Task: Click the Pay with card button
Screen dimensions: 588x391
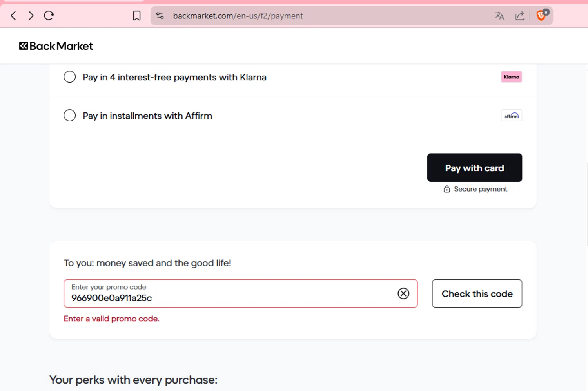Action: click(x=475, y=168)
